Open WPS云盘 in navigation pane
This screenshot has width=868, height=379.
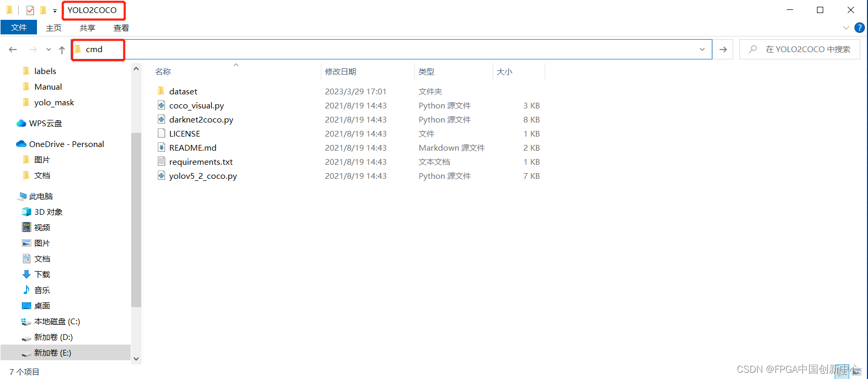pos(45,123)
